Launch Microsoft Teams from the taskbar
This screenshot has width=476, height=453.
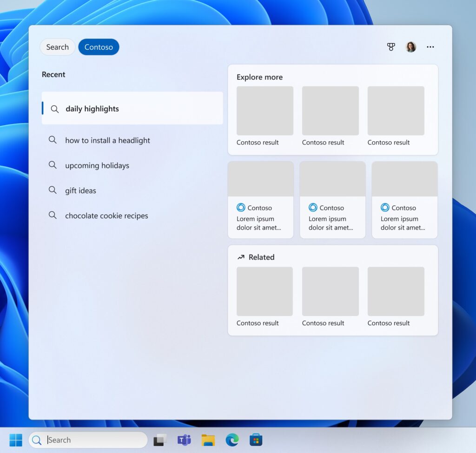(x=184, y=440)
